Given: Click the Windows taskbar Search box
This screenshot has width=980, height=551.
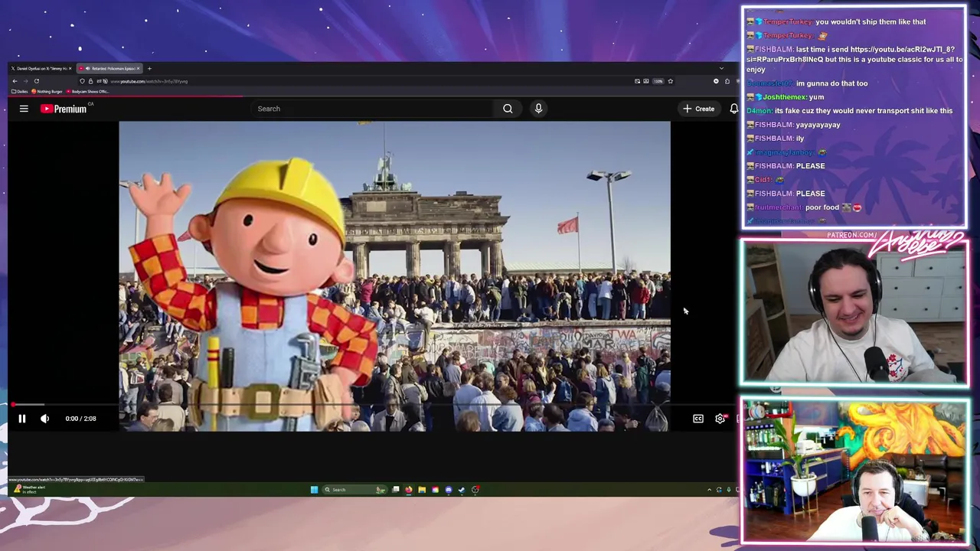Looking at the screenshot, I should point(354,490).
